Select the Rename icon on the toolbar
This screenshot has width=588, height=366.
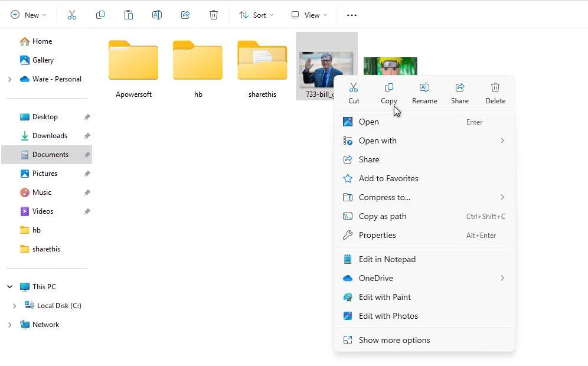[157, 14]
